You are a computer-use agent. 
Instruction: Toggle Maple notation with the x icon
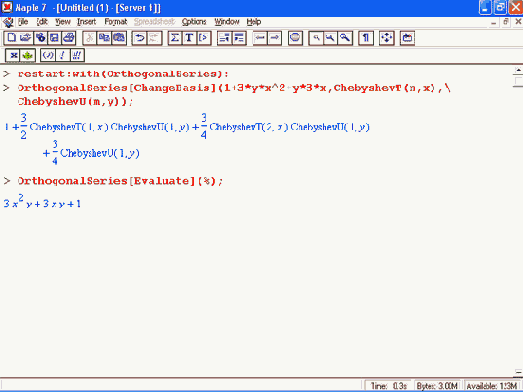13,55
